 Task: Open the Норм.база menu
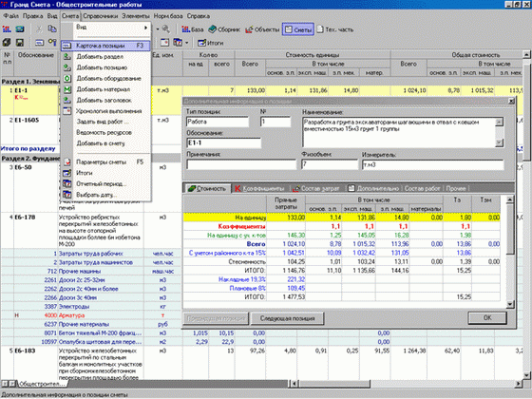[x=168, y=16]
